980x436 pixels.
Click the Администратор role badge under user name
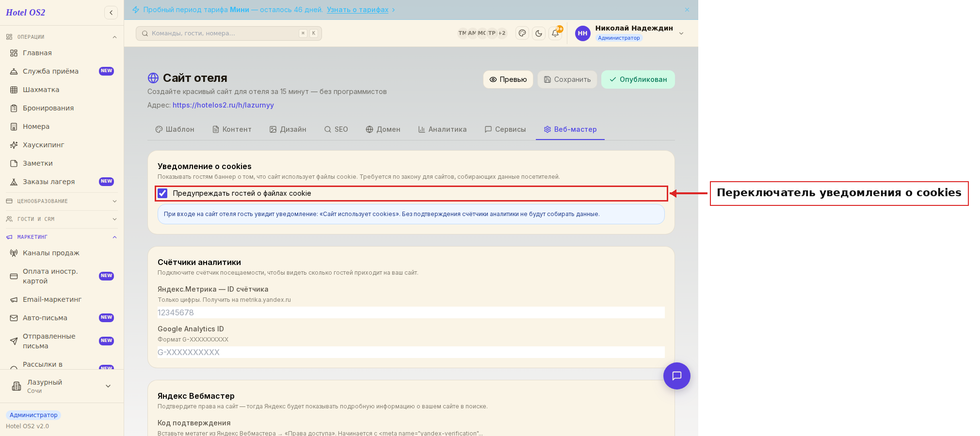click(619, 38)
